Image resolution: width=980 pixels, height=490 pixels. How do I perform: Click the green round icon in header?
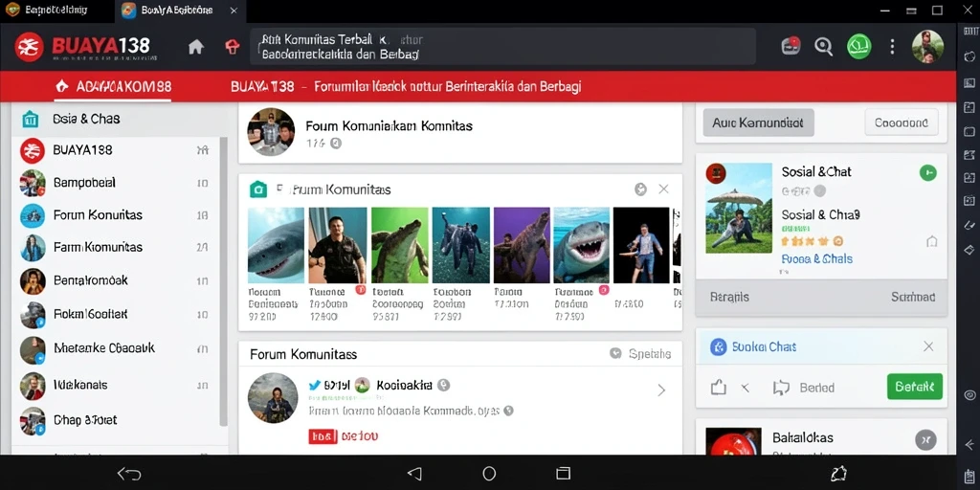858,46
